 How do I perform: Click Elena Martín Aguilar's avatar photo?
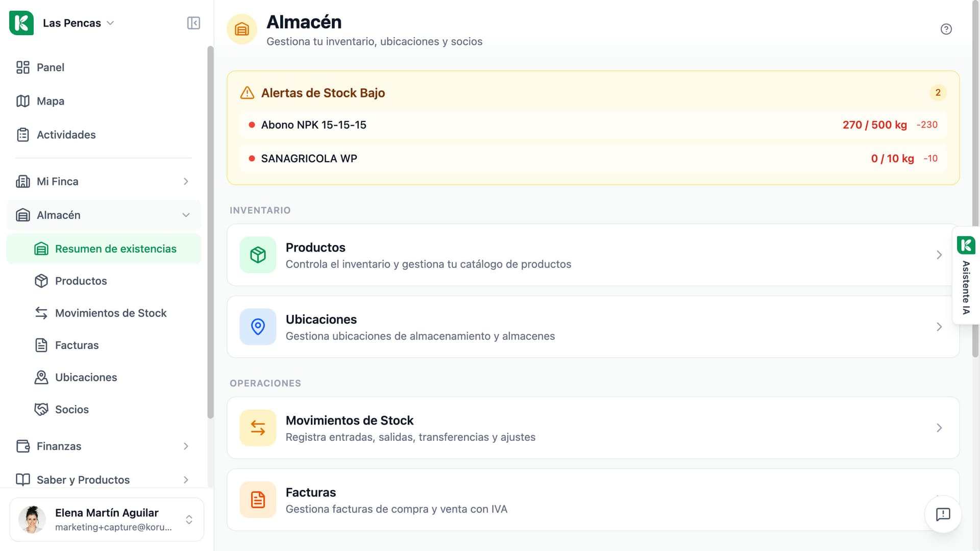pyautogui.click(x=32, y=520)
